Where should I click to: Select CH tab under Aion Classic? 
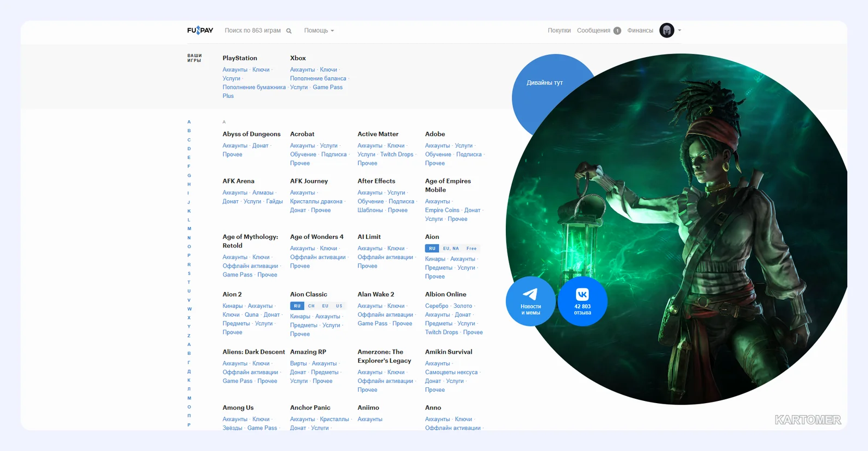[x=311, y=306]
